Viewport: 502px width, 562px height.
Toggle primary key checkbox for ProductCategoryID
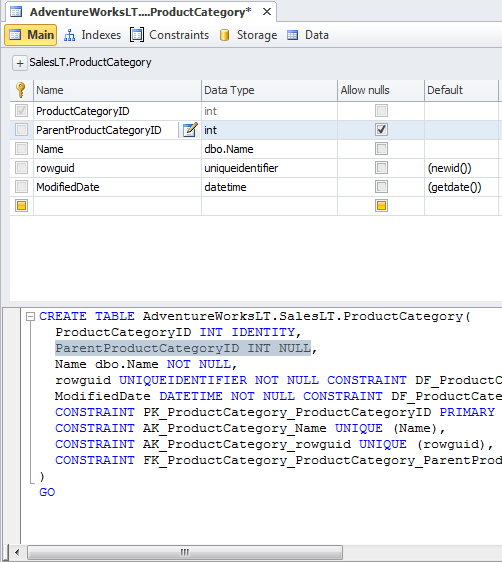pos(21,111)
